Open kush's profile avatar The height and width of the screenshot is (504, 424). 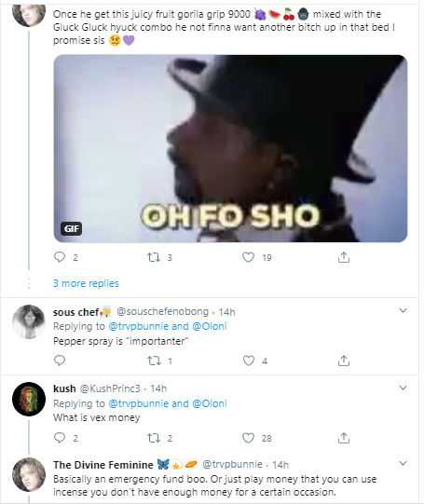(29, 399)
